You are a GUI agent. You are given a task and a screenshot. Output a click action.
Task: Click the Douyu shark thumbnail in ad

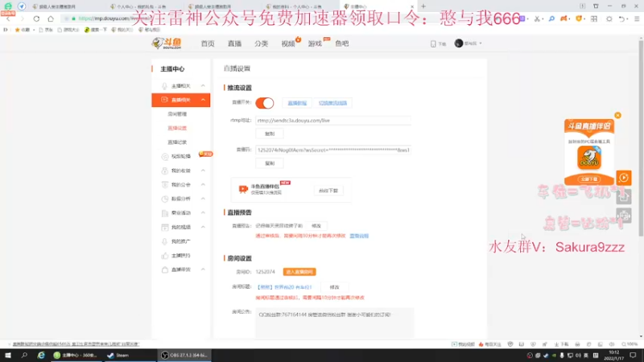pyautogui.click(x=589, y=158)
